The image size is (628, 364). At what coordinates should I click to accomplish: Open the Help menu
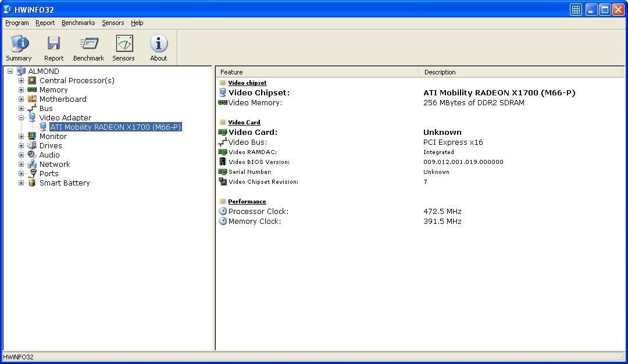[137, 23]
